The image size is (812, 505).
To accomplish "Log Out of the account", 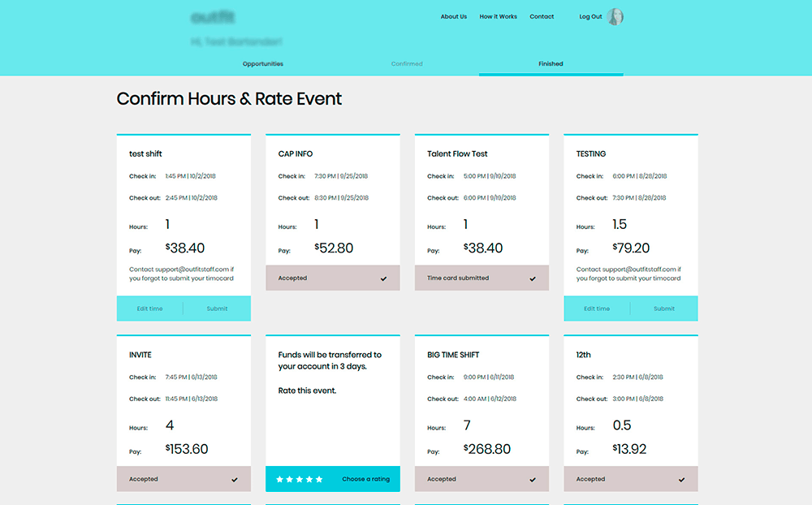I will [x=590, y=16].
